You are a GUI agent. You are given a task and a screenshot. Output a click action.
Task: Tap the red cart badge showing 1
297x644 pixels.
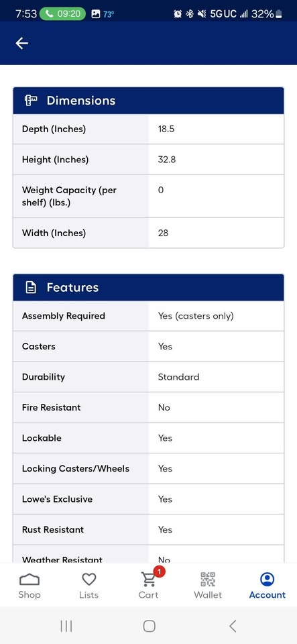click(x=160, y=572)
